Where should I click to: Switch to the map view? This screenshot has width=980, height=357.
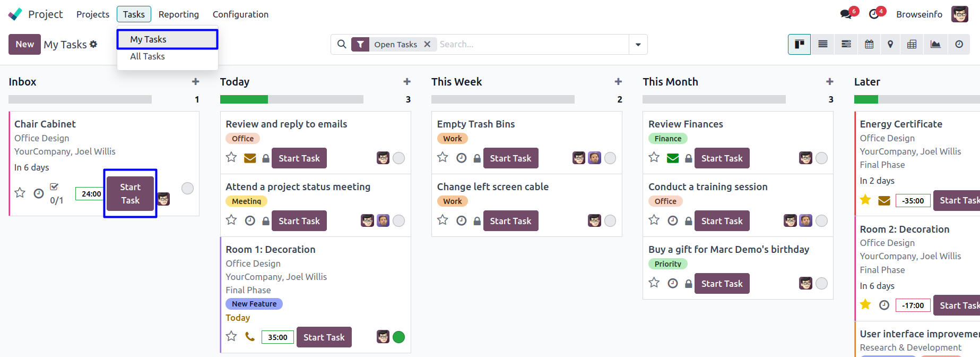click(890, 44)
